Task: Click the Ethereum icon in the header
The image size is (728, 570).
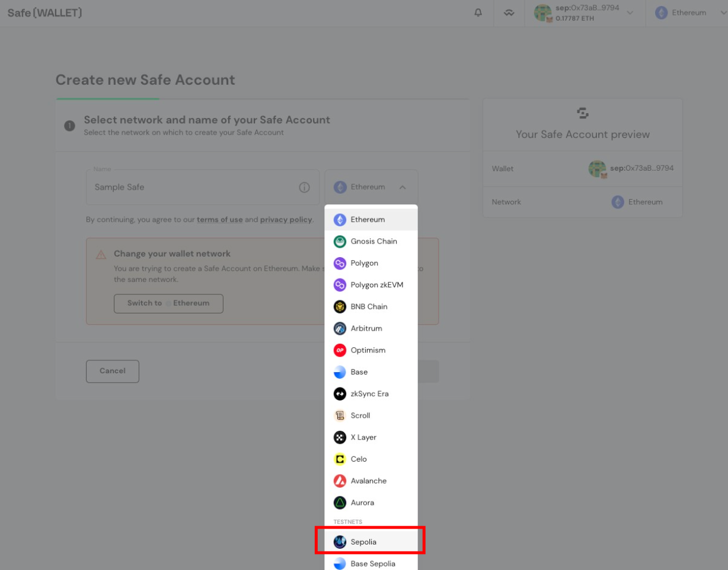Action: coord(662,12)
